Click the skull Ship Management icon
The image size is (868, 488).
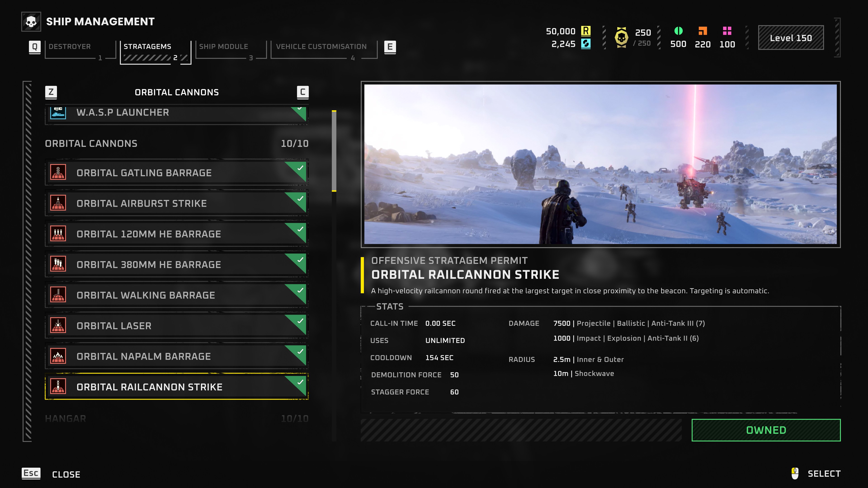coord(31,22)
